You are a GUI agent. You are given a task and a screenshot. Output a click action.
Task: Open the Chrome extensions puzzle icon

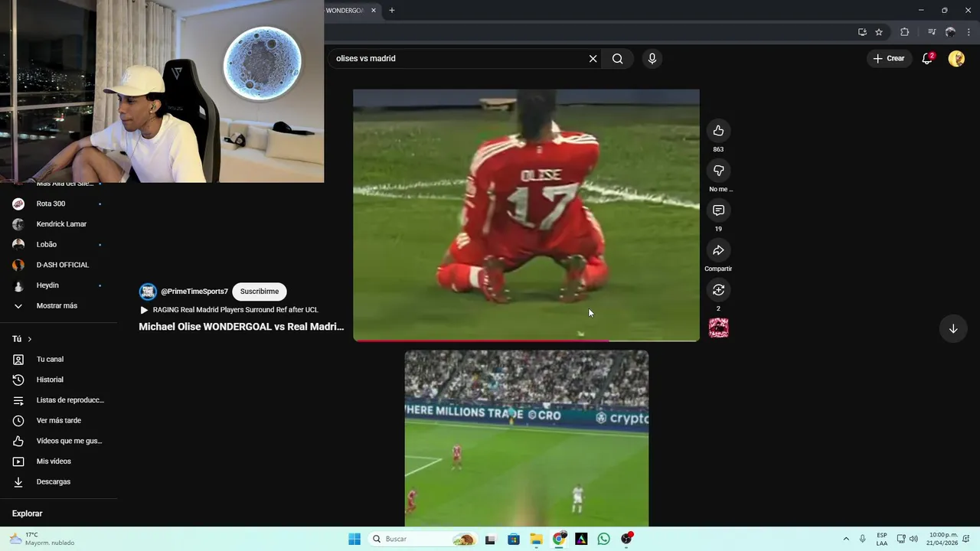click(904, 32)
